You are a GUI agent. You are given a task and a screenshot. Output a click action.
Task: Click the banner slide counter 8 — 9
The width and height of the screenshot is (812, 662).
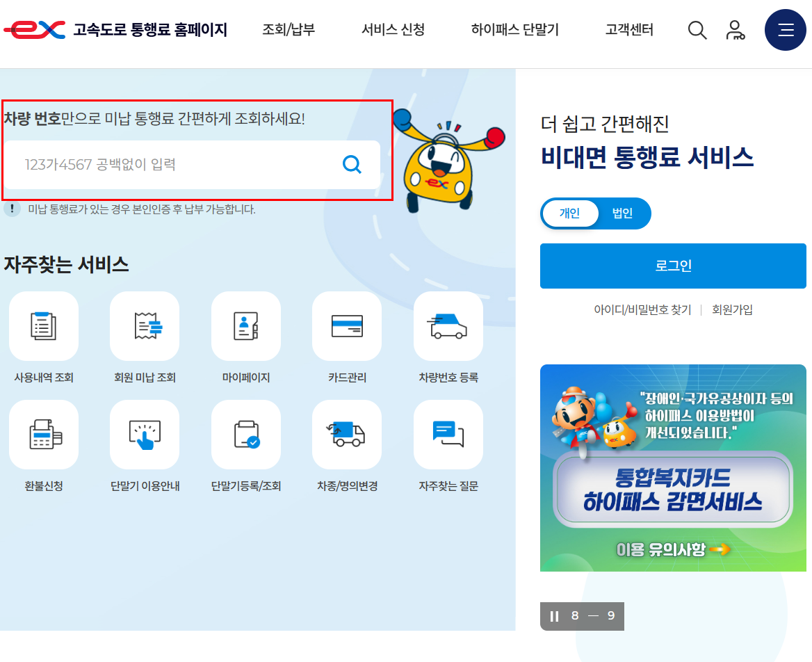593,616
